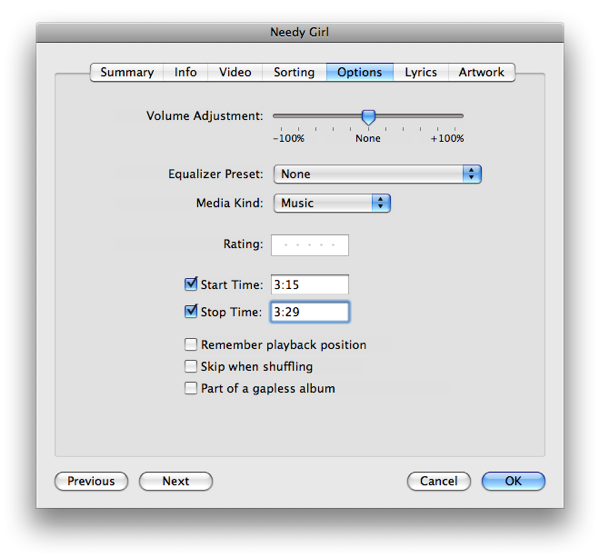Click the Stop Time input field
This screenshot has width=600, height=558.
309,312
